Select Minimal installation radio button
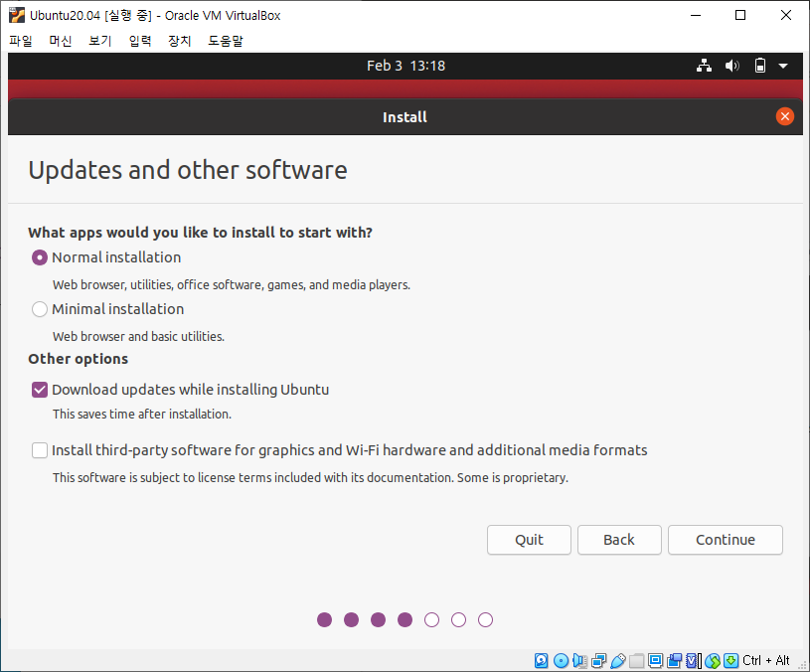 click(x=40, y=309)
